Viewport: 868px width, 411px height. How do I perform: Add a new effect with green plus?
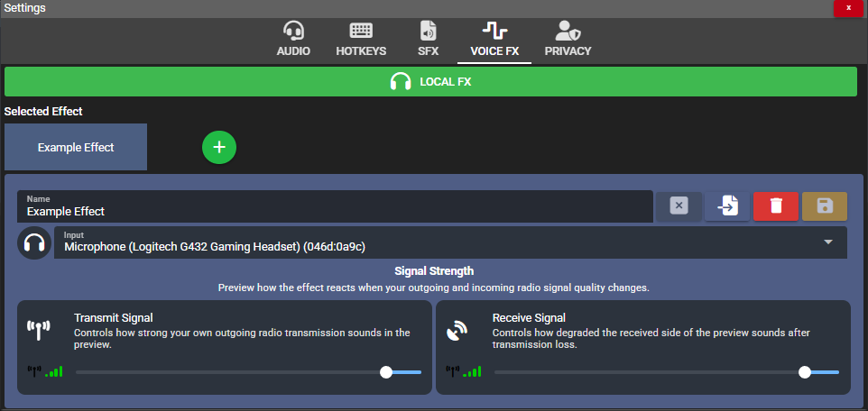coord(219,147)
